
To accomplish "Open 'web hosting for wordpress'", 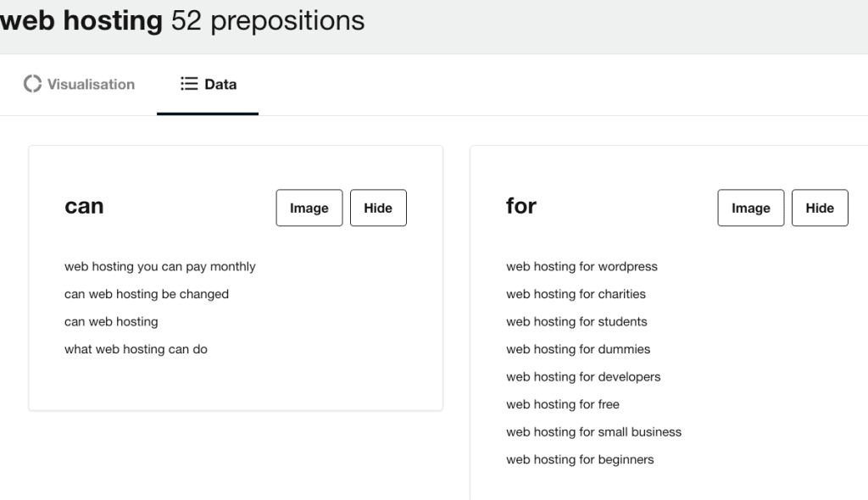I will coord(581,266).
